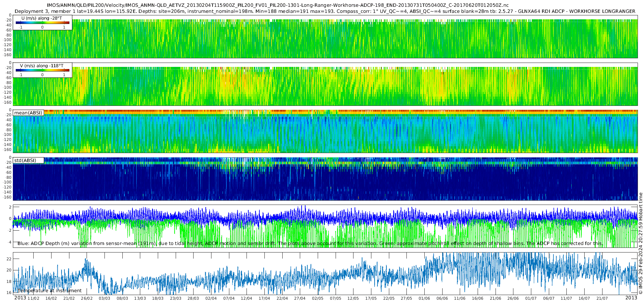Click the 08/03 date tick label
This screenshot has height=304, width=644.
122,298
